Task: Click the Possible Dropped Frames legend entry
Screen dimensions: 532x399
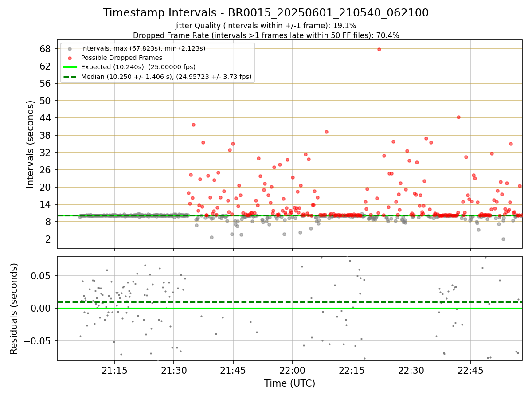Action: pyautogui.click(x=121, y=58)
